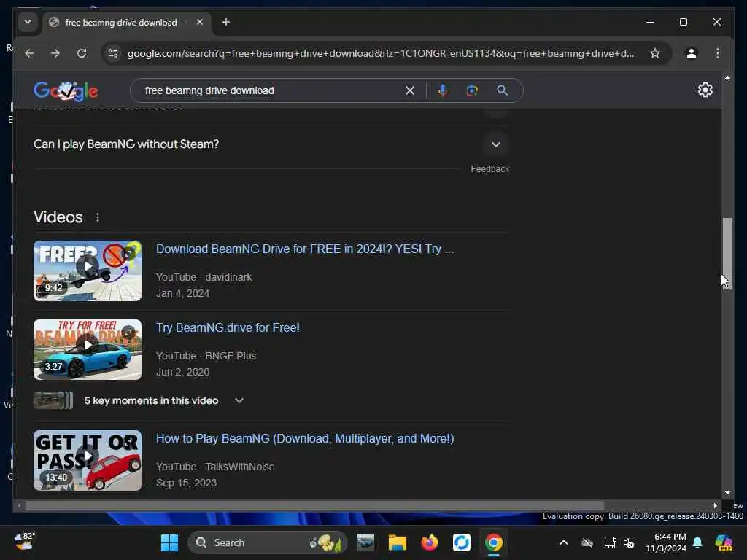Screen dimensions: 747x560
Task: Open notification bell in system tray
Action: [x=697, y=542]
